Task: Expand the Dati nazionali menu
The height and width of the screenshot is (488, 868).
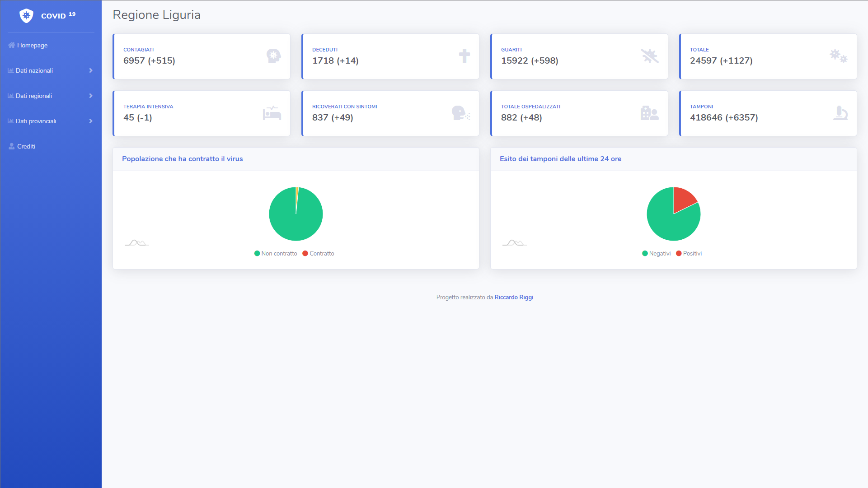Action: pos(50,70)
